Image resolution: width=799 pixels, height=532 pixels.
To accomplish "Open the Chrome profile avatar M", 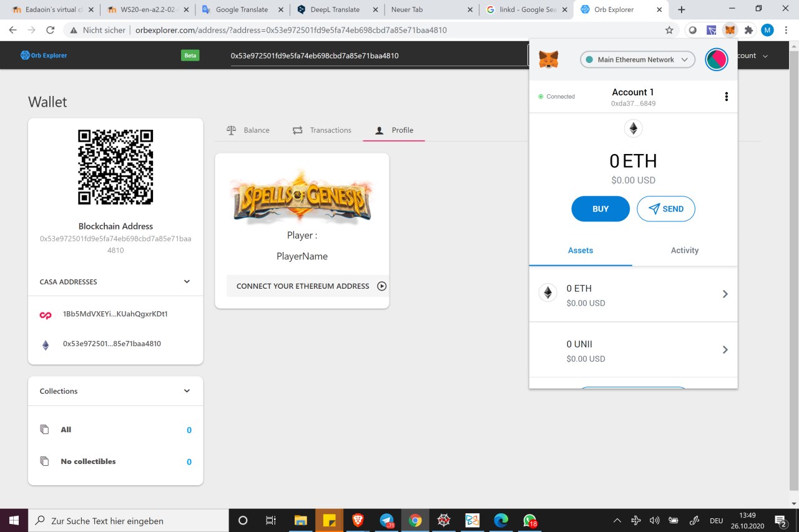I will click(x=767, y=30).
